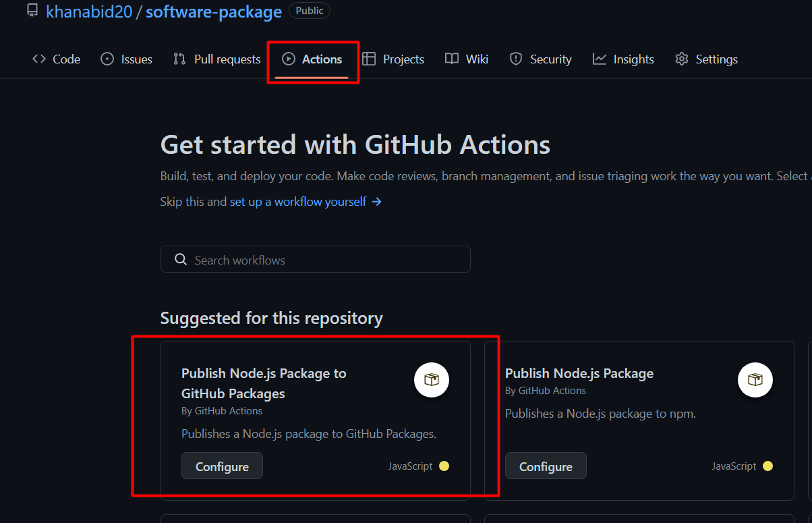Open the Code tab

tap(56, 59)
